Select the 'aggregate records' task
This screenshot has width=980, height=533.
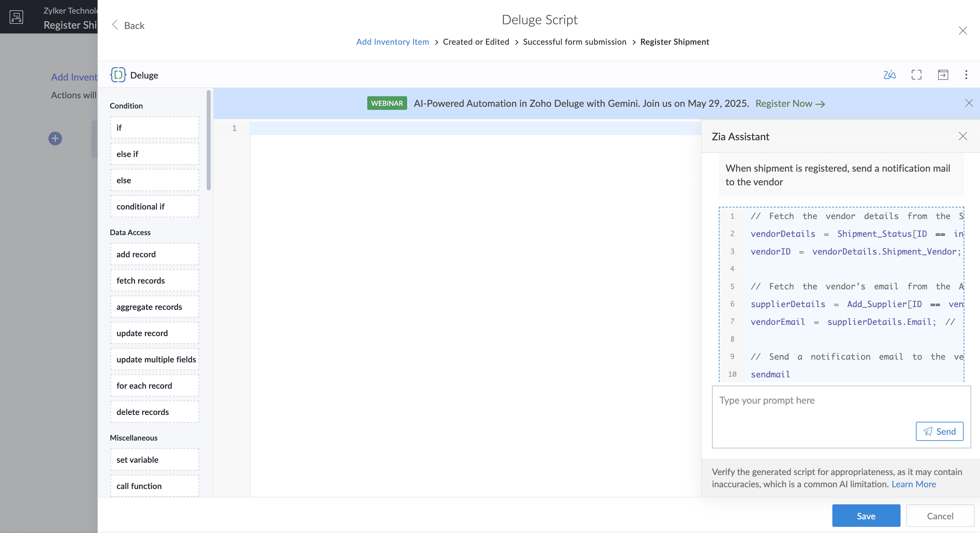tap(154, 306)
